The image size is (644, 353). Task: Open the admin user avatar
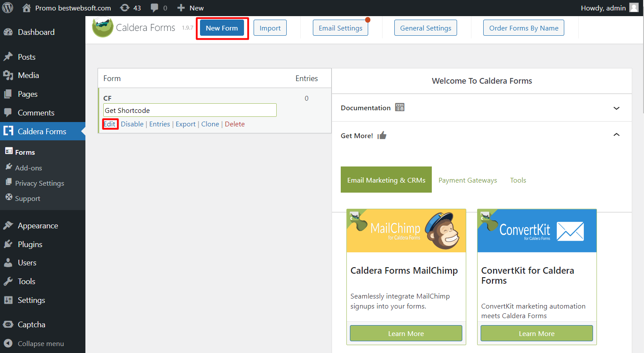click(x=634, y=8)
